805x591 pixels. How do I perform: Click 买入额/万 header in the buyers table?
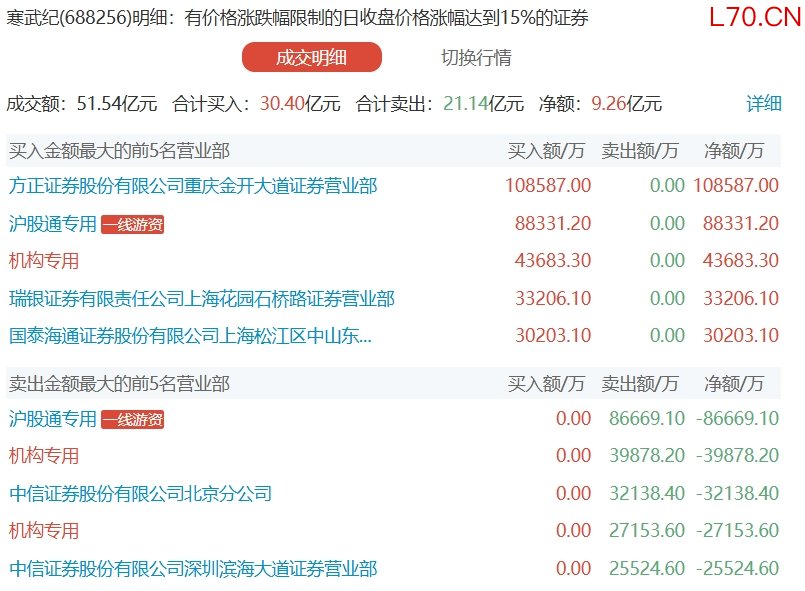click(x=546, y=151)
